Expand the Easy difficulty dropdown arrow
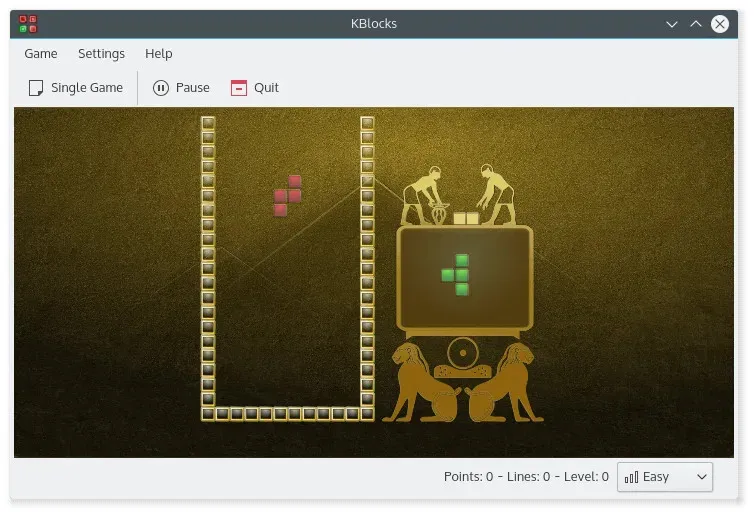754x515 pixels. [700, 477]
